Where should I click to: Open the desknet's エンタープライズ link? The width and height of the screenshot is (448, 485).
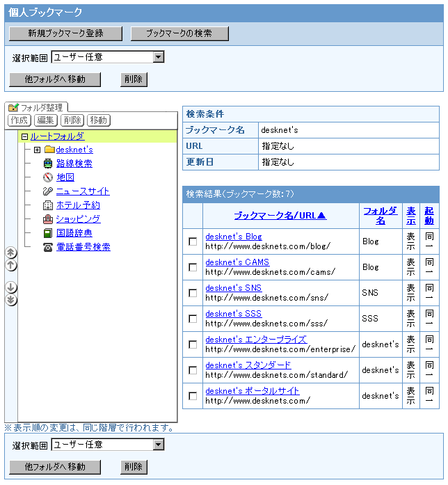pyautogui.click(x=256, y=340)
